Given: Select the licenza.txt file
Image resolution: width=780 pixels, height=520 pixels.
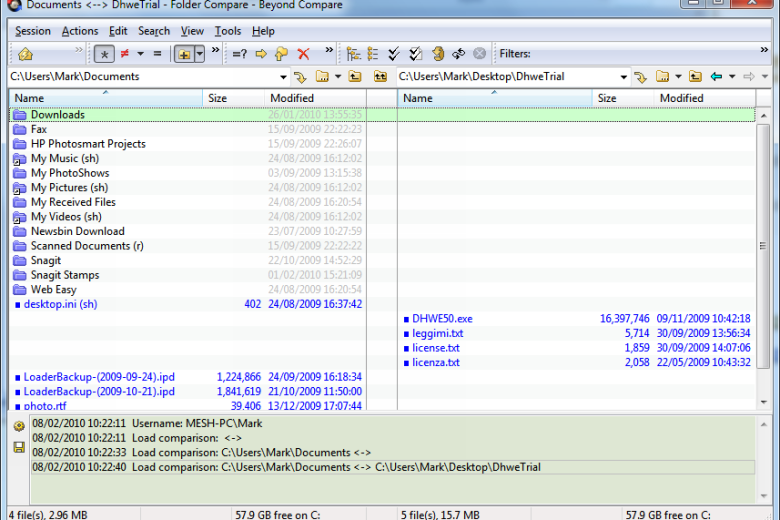Looking at the screenshot, I should point(435,363).
